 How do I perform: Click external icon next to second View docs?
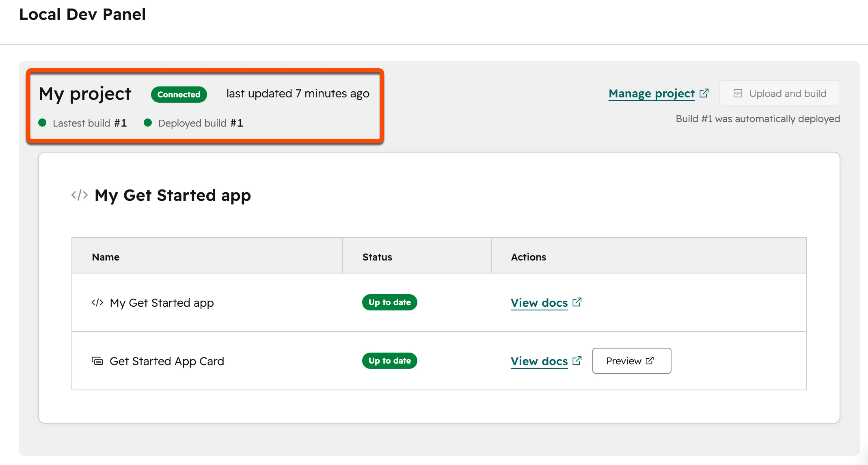point(577,361)
